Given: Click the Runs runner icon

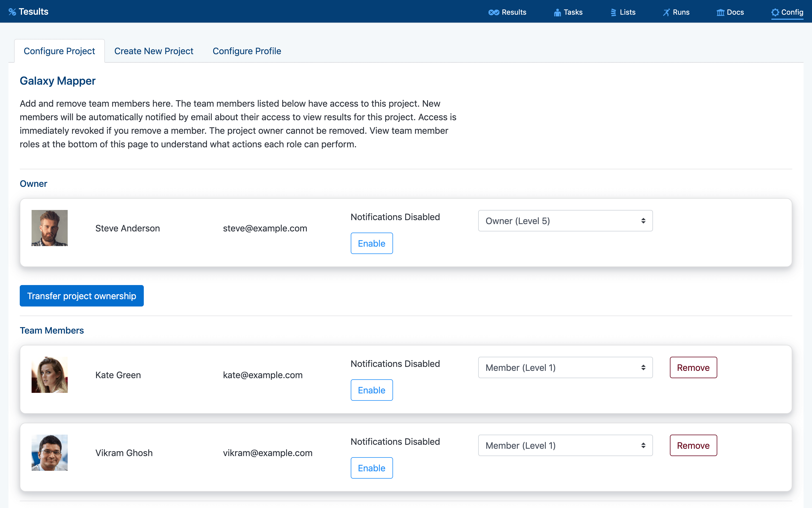Looking at the screenshot, I should (666, 12).
